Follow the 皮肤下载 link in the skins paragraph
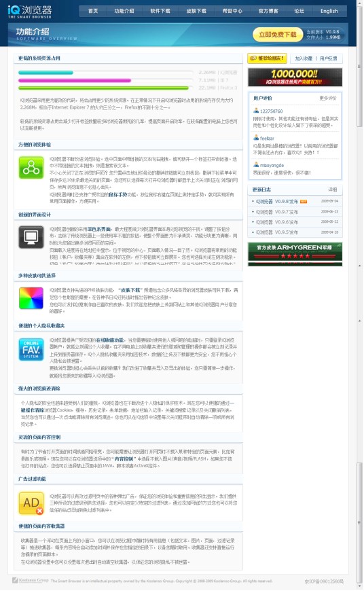Viewport: 364px width, 595px height. click(131, 290)
